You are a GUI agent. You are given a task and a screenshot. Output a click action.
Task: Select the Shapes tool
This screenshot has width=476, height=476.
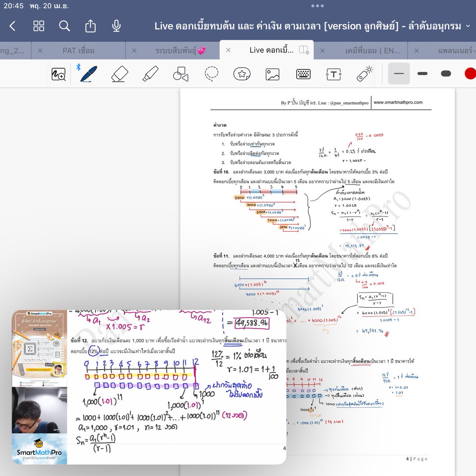[x=180, y=74]
